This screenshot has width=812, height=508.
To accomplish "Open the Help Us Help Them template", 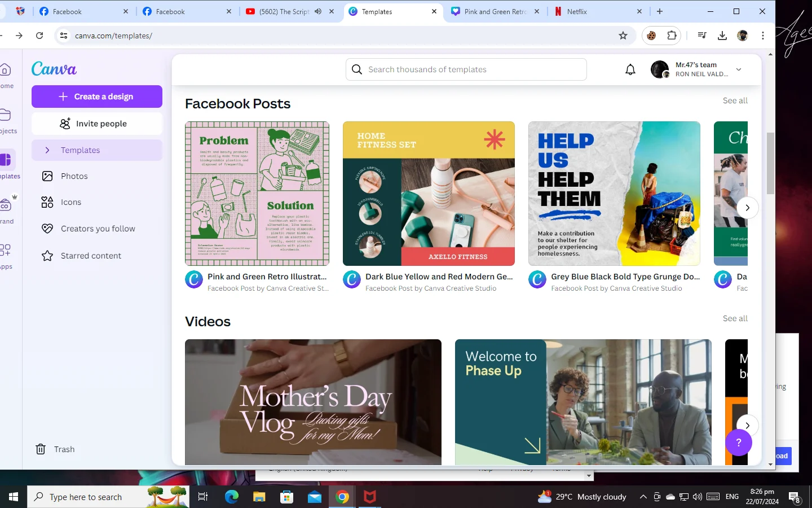I will [614, 194].
